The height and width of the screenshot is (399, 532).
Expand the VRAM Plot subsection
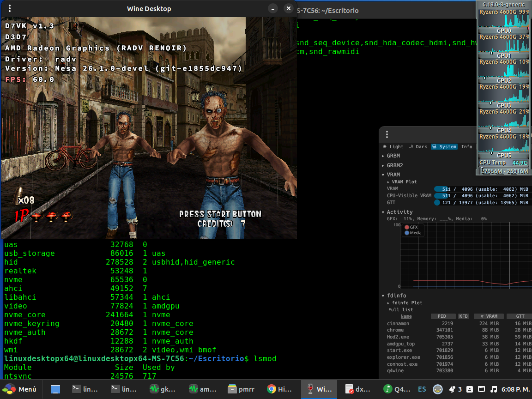(x=402, y=182)
